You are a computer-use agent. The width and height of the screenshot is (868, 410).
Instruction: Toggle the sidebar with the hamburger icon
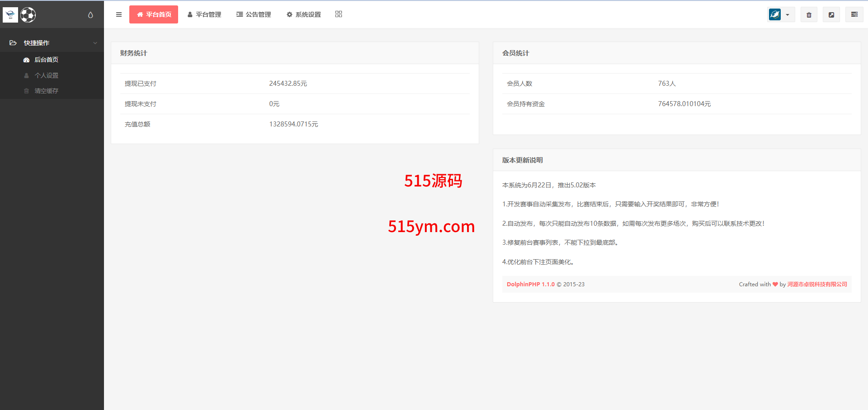pos(119,14)
